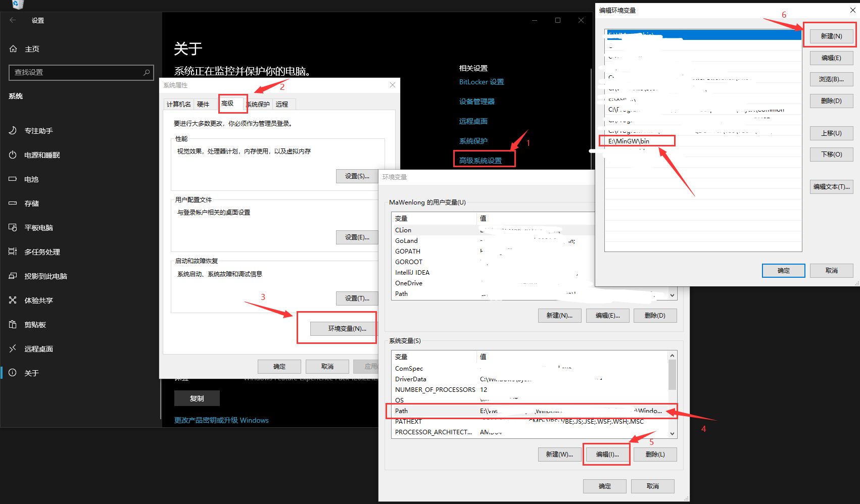Click Startup and Recovery 设置(T)... button
This screenshot has height=504, width=860.
click(x=357, y=298)
